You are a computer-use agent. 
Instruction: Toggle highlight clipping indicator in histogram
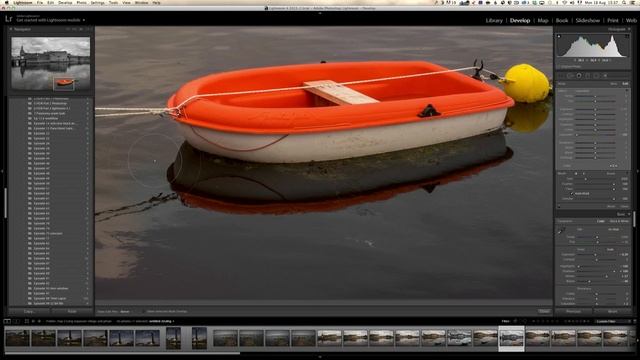627,36
